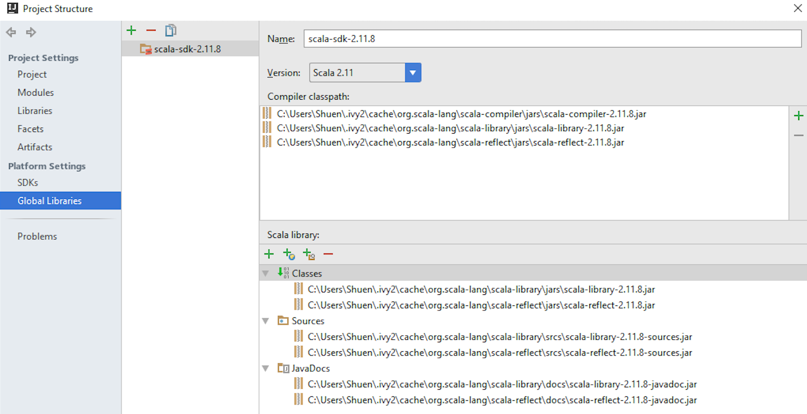807x414 pixels.
Task: Select scala-library-2.11.8-sources.jar entry
Action: [499, 337]
